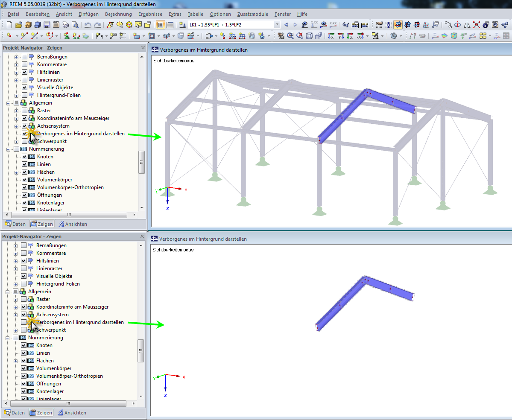This screenshot has height=420, width=512.
Task: Uncheck top Verborgenes im Hintergrund darstellen checkbox
Action: (24, 134)
